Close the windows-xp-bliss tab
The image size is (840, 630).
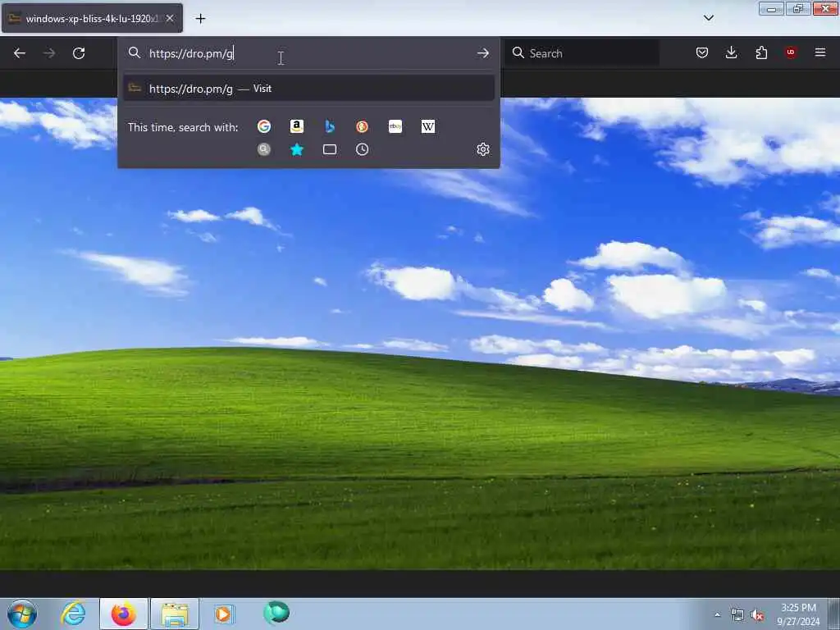[x=170, y=18]
